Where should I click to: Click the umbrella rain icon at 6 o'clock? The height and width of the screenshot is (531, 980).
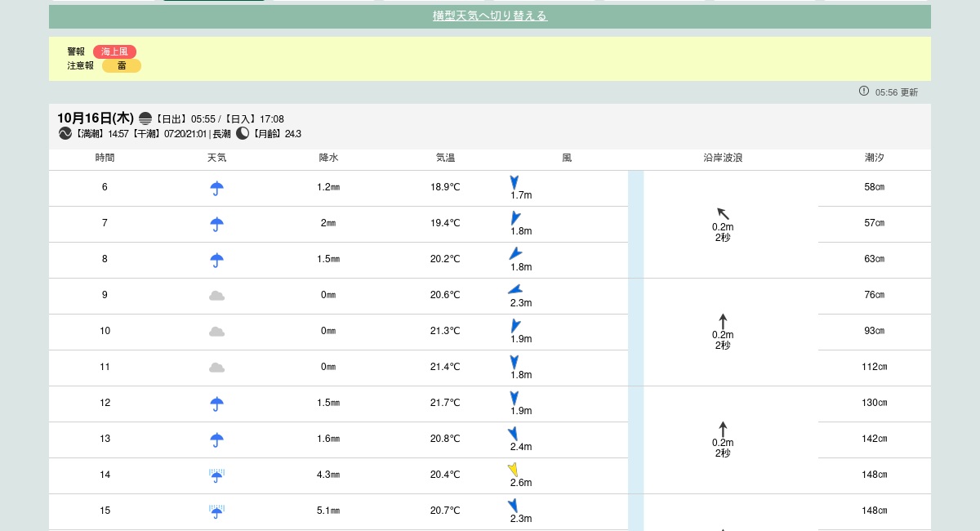coord(216,188)
